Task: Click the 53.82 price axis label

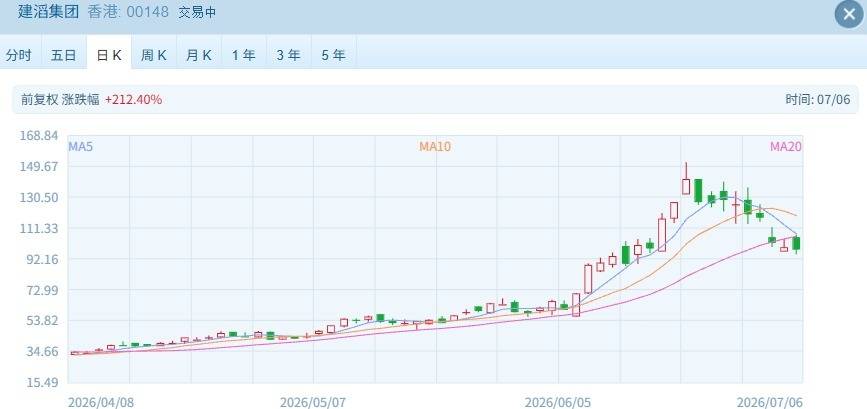Action: [43, 321]
